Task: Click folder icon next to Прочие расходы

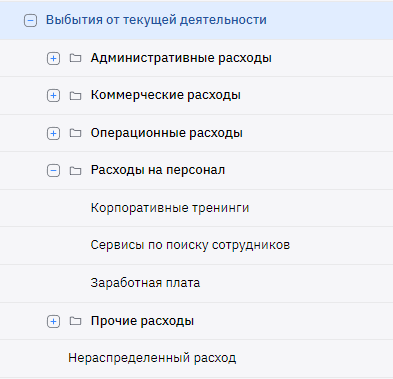Action: pyautogui.click(x=75, y=321)
